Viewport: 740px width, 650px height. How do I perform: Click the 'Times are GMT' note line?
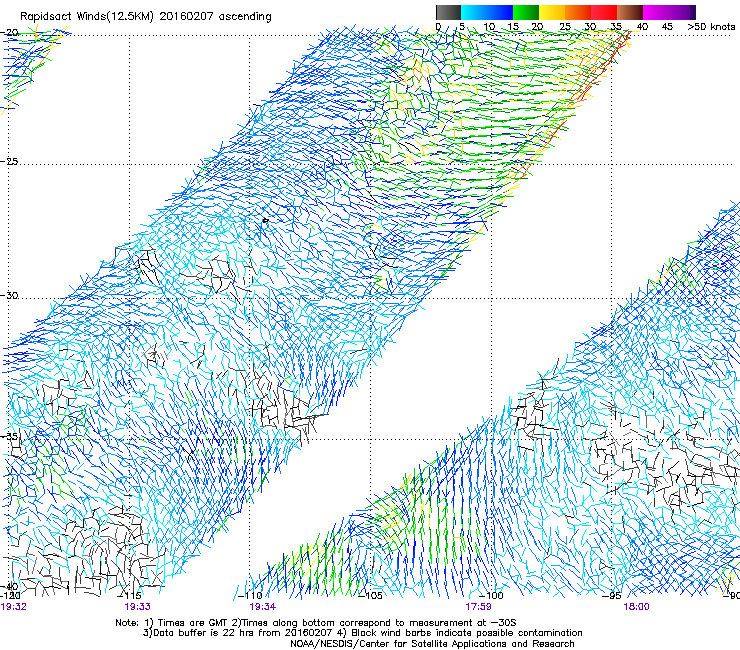coord(316,623)
